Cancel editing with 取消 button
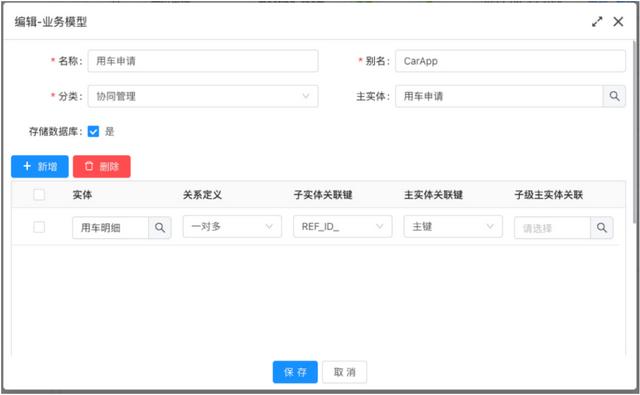Viewport: 640px width, 395px height. (x=344, y=372)
